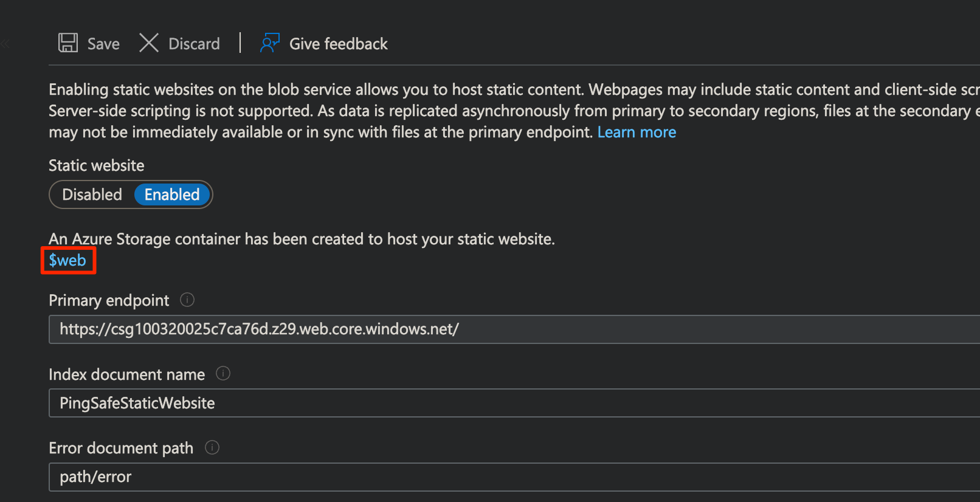
Task: Click the Static website heading label
Action: click(x=97, y=165)
